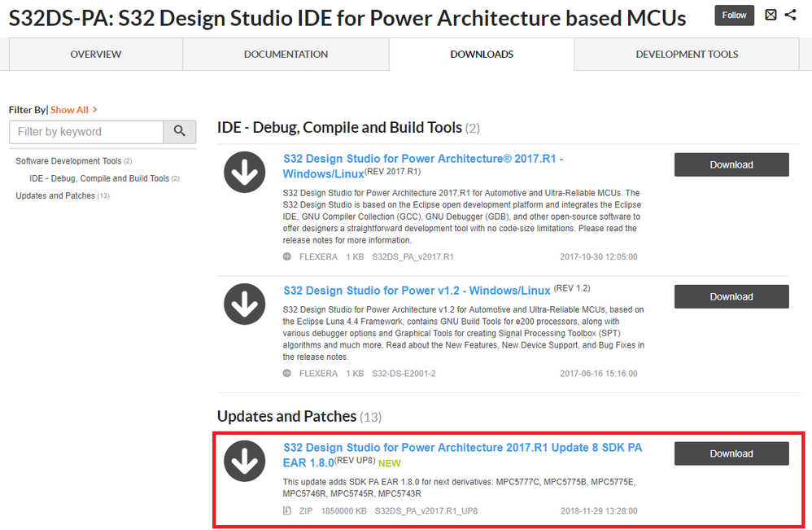Image resolution: width=812 pixels, height=530 pixels.
Task: Download S32 Design Studio 2017.R1 Windows/Linux
Action: pyautogui.click(x=731, y=164)
